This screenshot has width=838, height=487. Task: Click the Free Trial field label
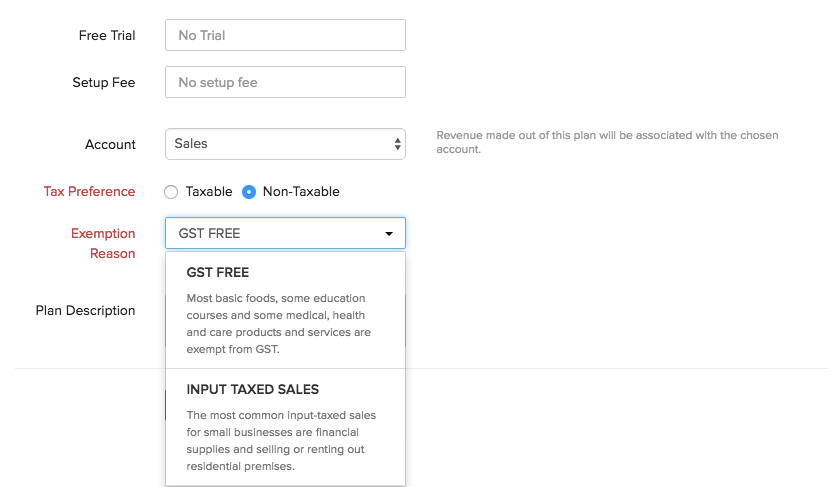pyautogui.click(x=107, y=35)
